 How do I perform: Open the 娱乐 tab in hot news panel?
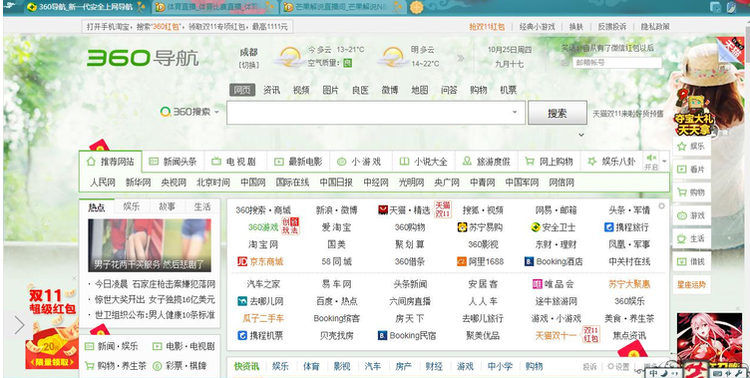tap(132, 207)
